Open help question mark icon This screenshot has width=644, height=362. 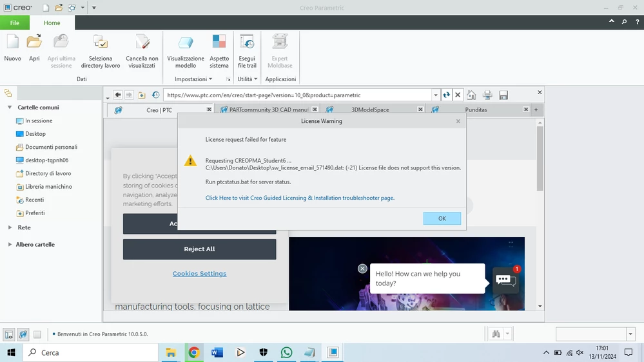click(638, 22)
